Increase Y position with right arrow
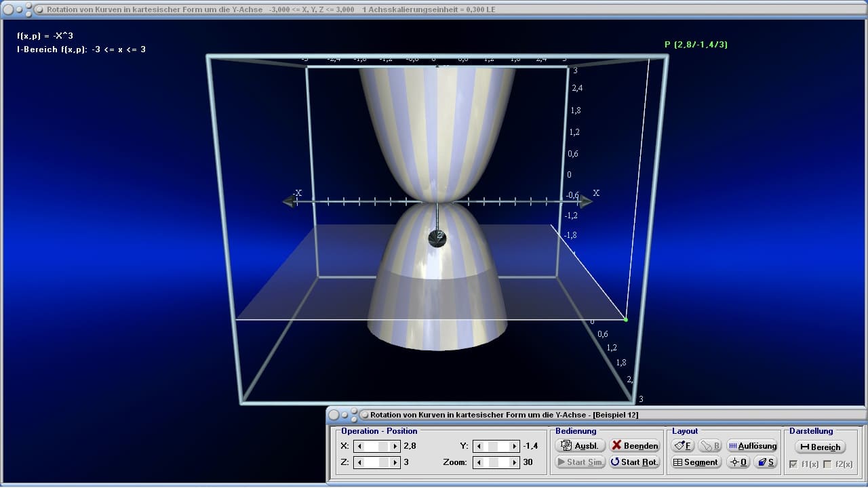The height and width of the screenshot is (488, 868). pos(515,446)
